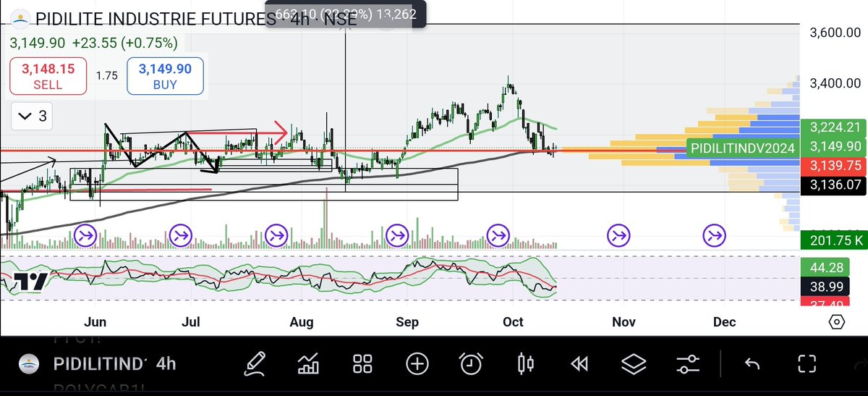Screen dimensions: 868x396
Task: Open chart settings sliders icon
Action: pyautogui.click(x=688, y=364)
